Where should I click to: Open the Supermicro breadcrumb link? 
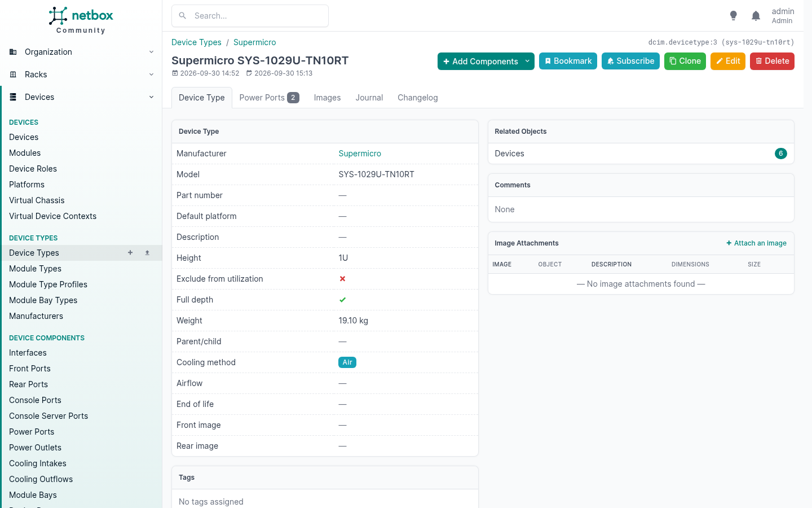(x=255, y=42)
